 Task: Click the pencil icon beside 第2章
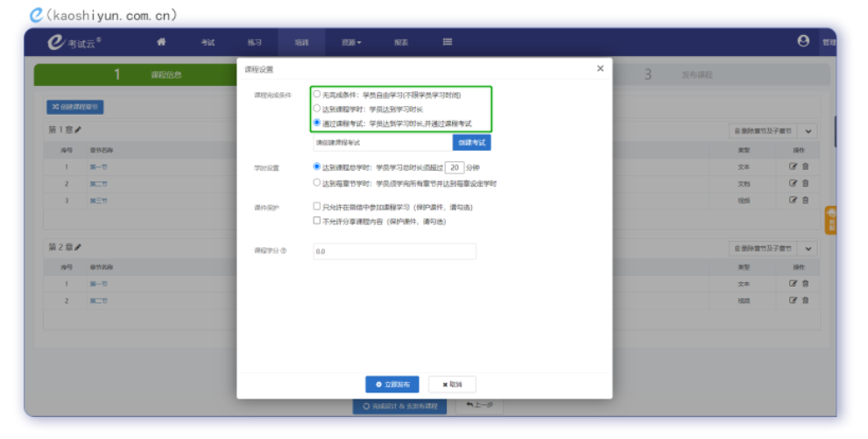coord(78,248)
